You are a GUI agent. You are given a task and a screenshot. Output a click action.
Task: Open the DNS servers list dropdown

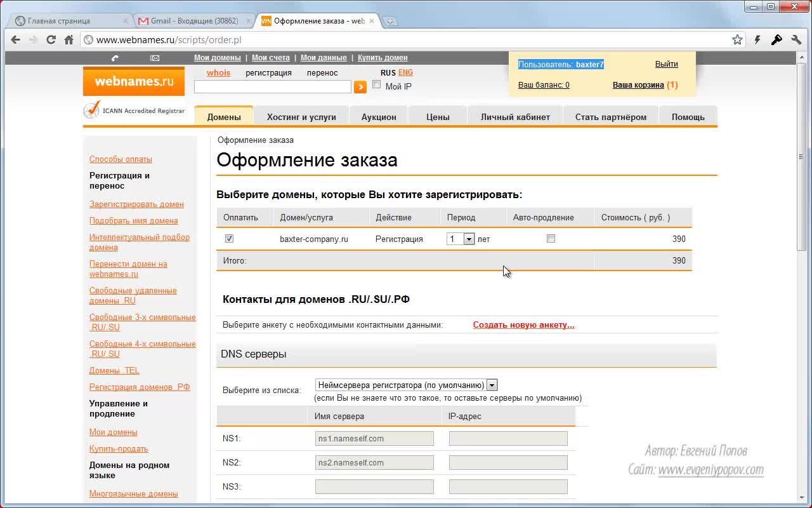[406, 385]
